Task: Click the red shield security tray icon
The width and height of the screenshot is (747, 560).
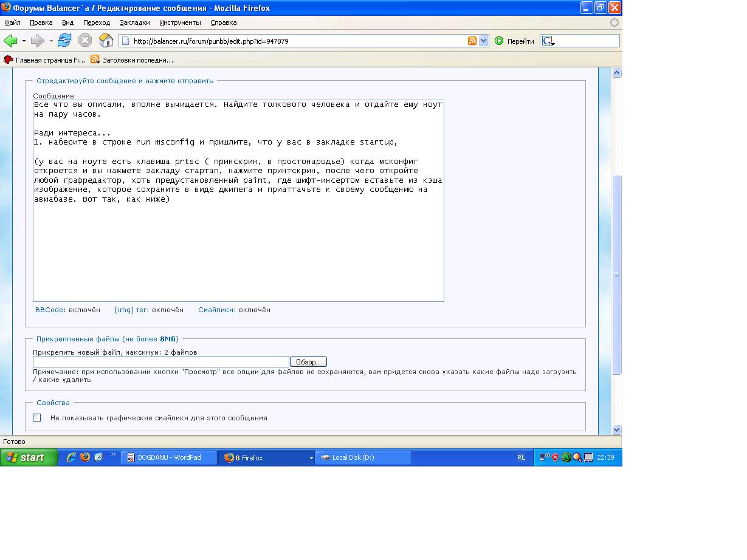Action: tap(555, 457)
